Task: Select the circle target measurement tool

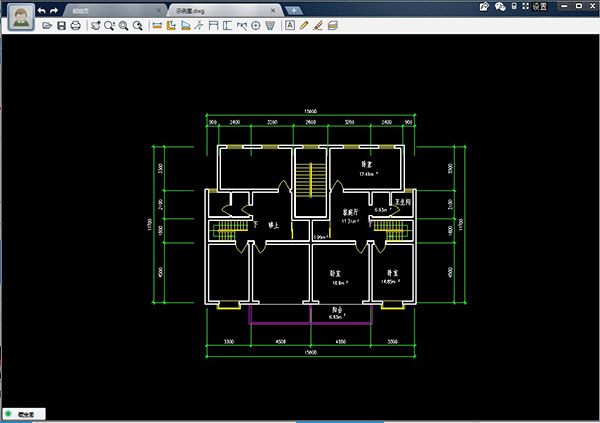Action: pos(256,26)
